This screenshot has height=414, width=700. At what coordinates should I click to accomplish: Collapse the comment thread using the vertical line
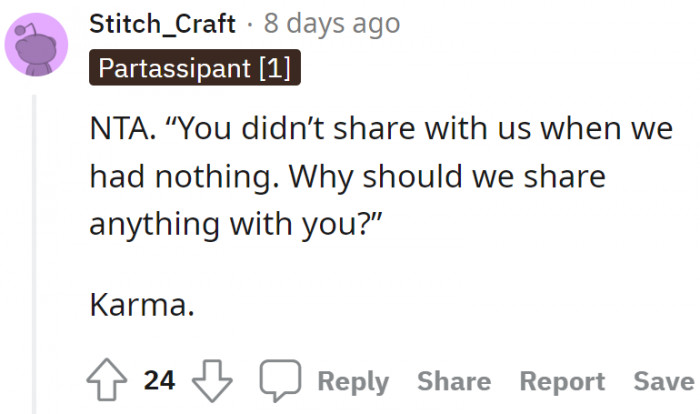coord(35,250)
